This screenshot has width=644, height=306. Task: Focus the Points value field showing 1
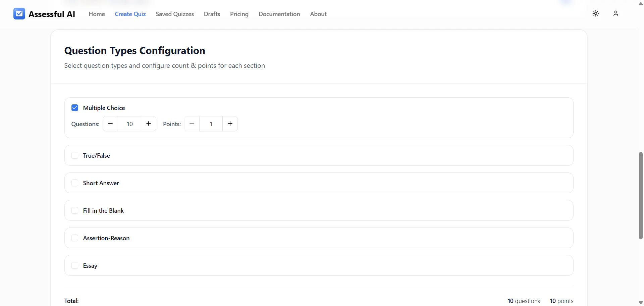pyautogui.click(x=211, y=124)
